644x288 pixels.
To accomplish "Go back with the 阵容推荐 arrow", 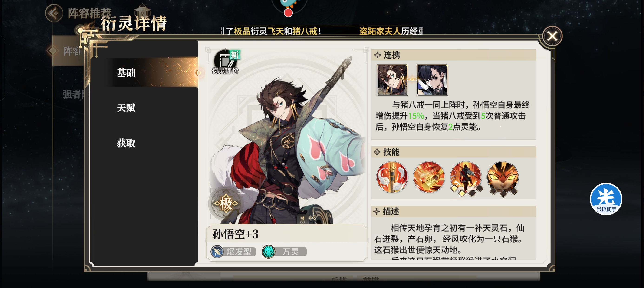I will (54, 13).
